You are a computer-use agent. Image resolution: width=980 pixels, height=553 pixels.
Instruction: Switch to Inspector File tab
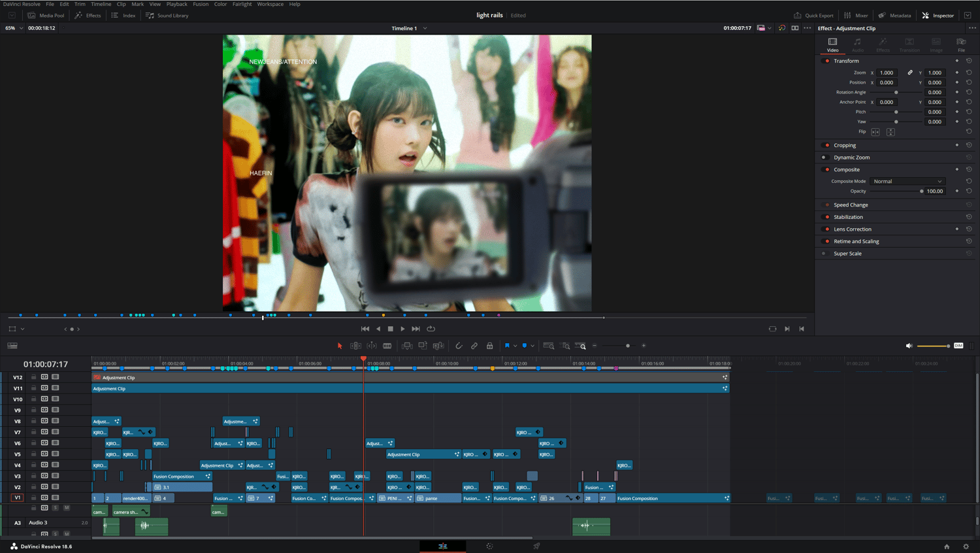pos(961,44)
